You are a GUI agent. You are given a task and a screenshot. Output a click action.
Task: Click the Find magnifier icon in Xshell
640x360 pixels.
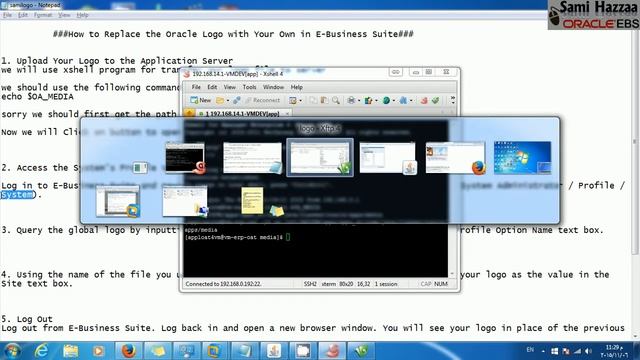[x=336, y=100]
